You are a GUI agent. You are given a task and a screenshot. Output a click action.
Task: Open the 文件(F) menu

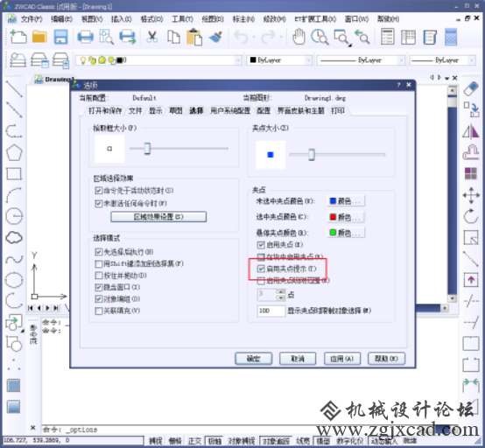click(32, 19)
